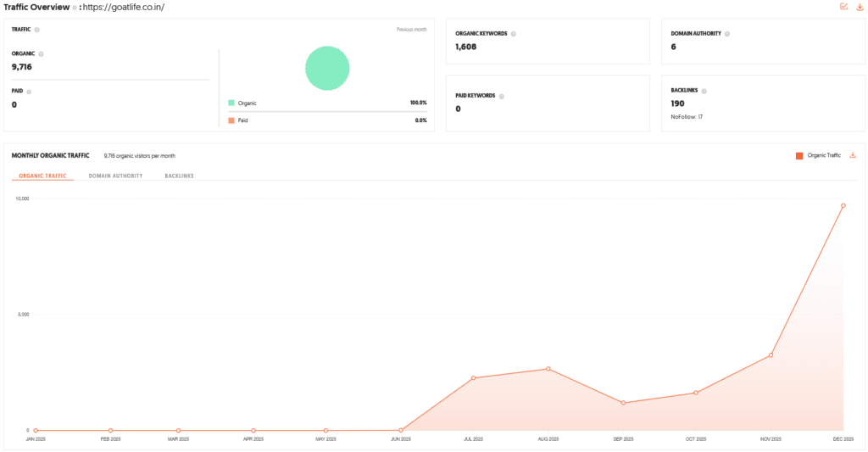Open info tooltip beside PAID KEYWORDS
Image resolution: width=868 pixels, height=452 pixels.
[x=502, y=97]
